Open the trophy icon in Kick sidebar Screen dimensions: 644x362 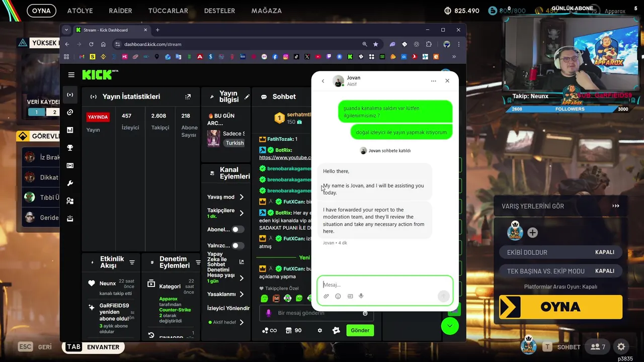70,148
